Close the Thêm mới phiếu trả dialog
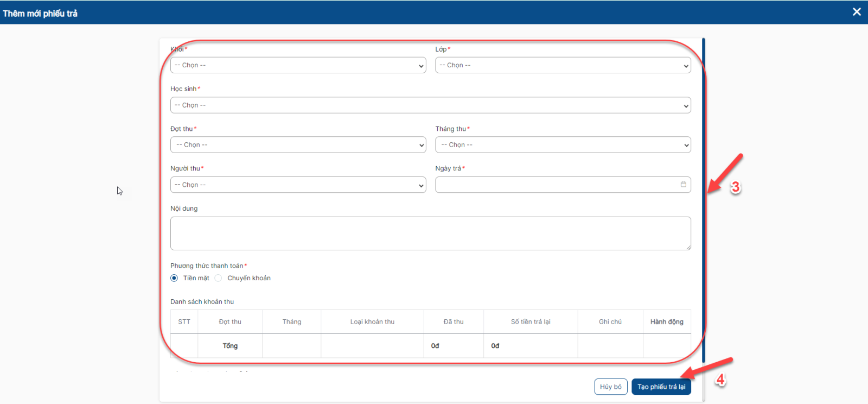 pyautogui.click(x=857, y=12)
